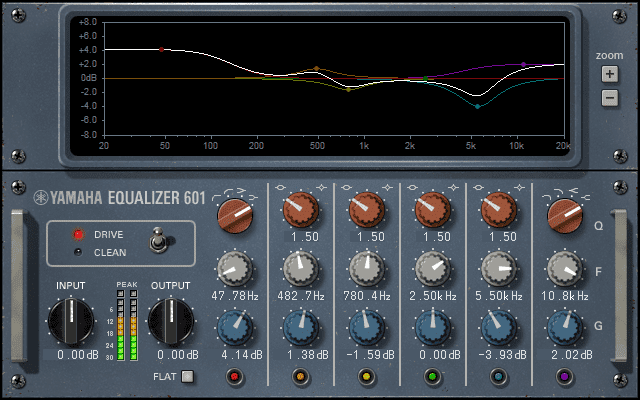
Task: Click the blue gain knob above 1.38dB
Action: (x=301, y=328)
